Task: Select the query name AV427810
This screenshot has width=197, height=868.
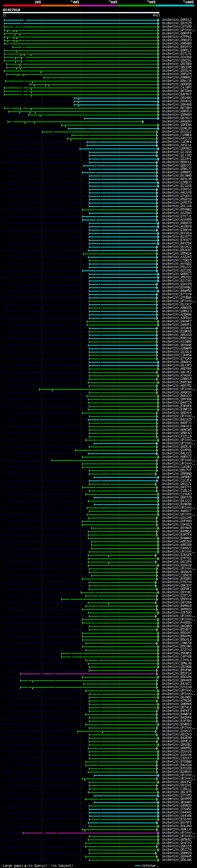Action: pyautogui.click(x=11, y=10)
